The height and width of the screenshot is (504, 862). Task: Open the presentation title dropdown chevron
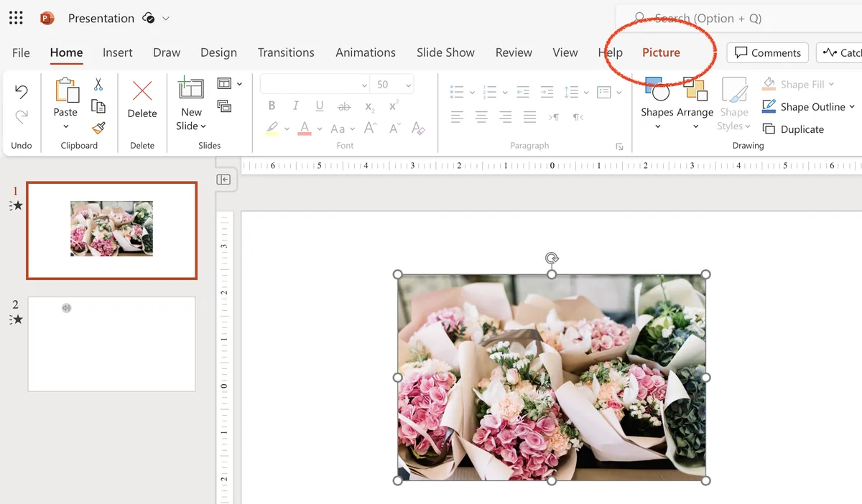tap(166, 18)
